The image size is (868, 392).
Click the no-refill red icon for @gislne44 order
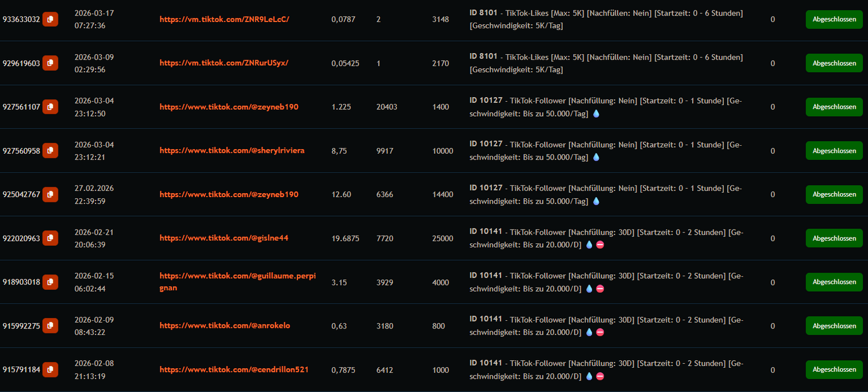tap(600, 245)
